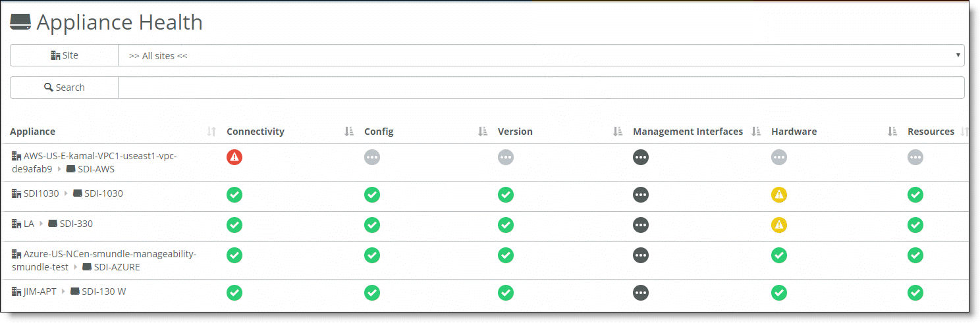Screen dimensions: 980x323
Task: Click Connectivity green check for SDI-AZURE
Action: tap(234, 255)
